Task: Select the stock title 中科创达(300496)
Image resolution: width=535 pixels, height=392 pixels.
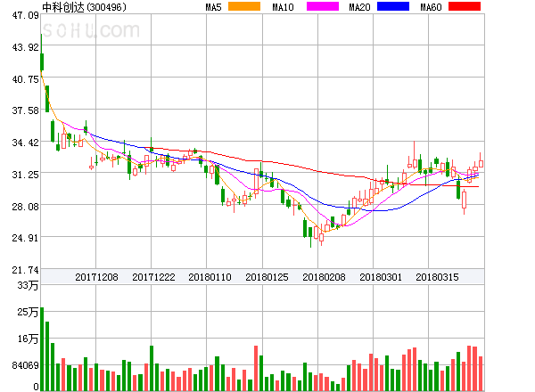Action: click(x=84, y=7)
